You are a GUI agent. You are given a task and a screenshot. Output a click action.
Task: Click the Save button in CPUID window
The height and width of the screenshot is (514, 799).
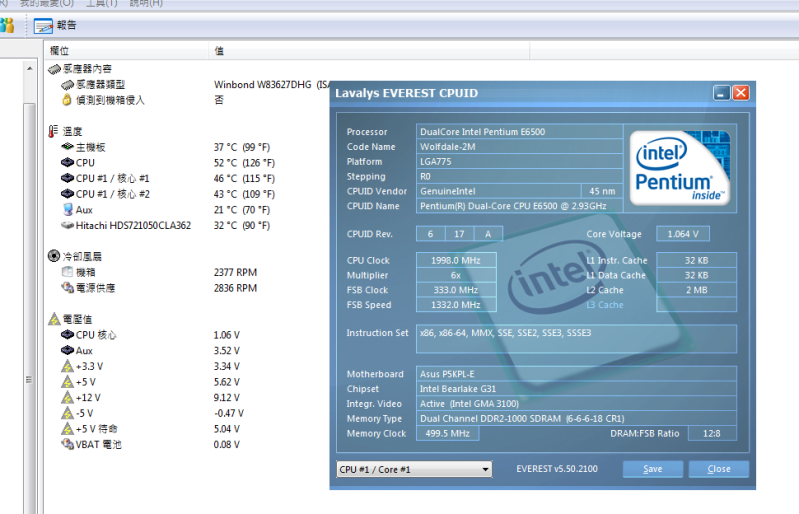tap(653, 469)
